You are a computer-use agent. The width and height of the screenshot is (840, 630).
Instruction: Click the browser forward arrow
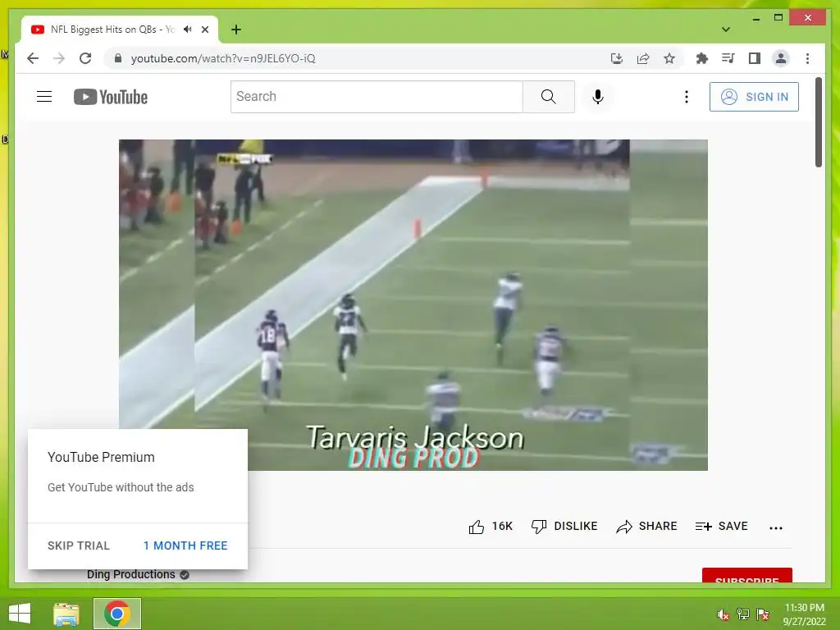click(x=59, y=58)
